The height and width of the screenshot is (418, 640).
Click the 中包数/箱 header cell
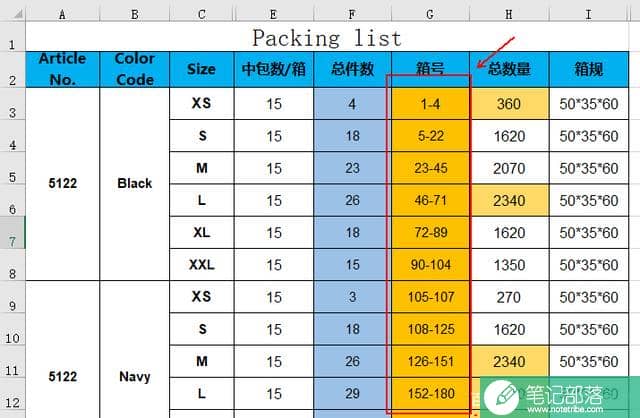(x=274, y=69)
